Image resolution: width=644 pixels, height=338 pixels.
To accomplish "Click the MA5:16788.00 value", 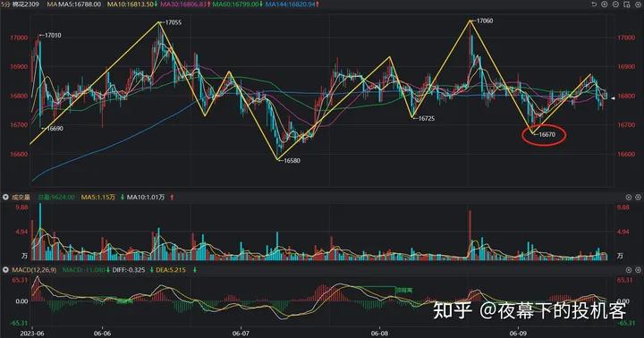I will click(80, 4).
